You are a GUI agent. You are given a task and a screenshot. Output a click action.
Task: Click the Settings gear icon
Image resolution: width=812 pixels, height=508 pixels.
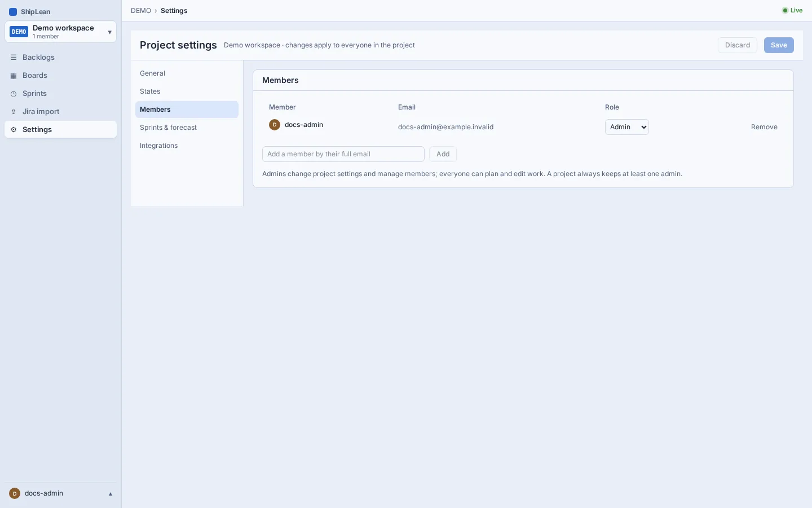tap(14, 130)
